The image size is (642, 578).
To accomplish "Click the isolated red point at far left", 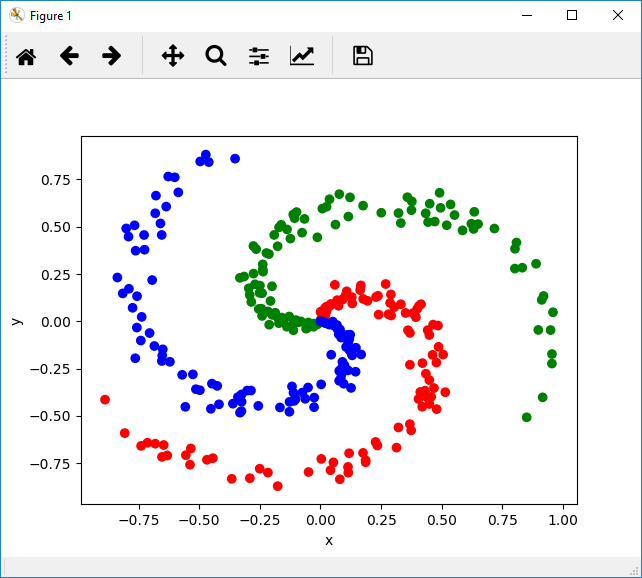I will pyautogui.click(x=105, y=400).
